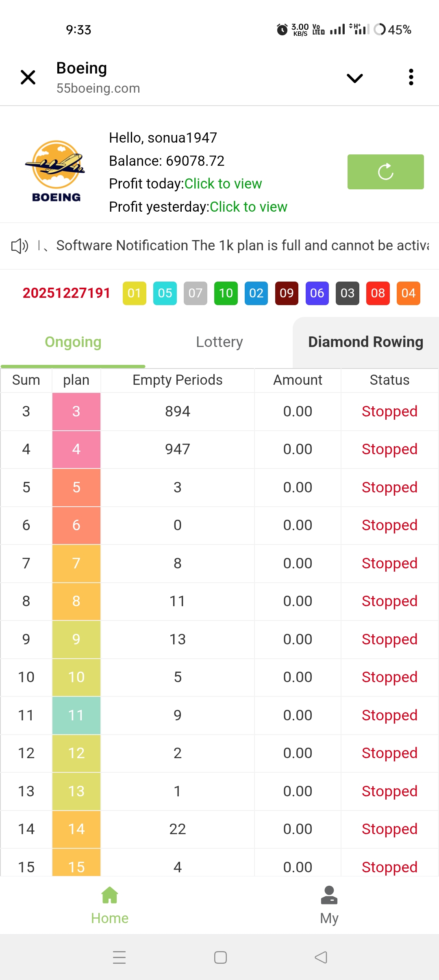The width and height of the screenshot is (439, 980).
Task: Tap the Stopped status for sum 6
Action: (x=389, y=525)
